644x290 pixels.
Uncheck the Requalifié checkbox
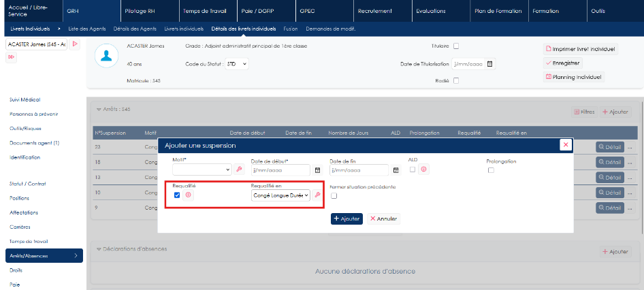pos(177,195)
